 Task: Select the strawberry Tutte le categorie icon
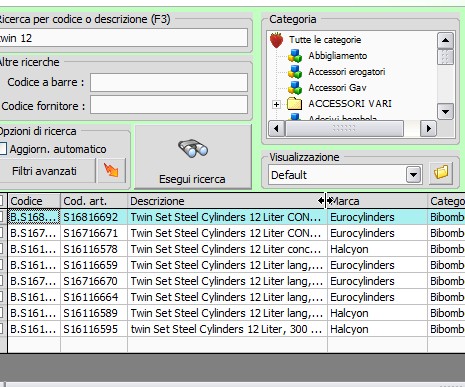click(276, 40)
